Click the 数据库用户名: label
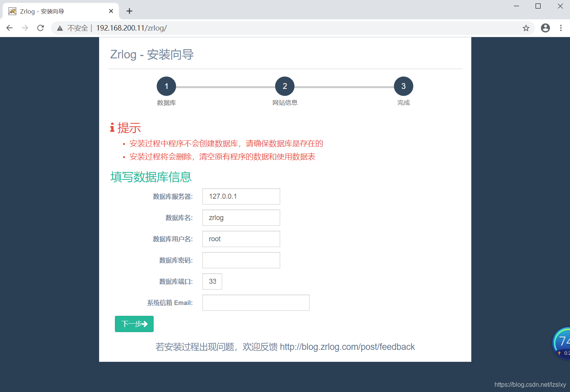This screenshot has height=392, width=570. [173, 239]
